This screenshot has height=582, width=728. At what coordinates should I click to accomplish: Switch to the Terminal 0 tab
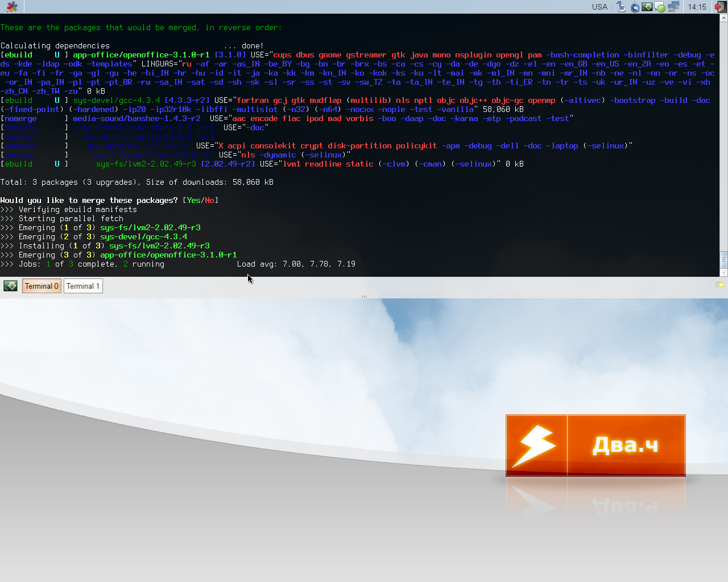point(42,286)
